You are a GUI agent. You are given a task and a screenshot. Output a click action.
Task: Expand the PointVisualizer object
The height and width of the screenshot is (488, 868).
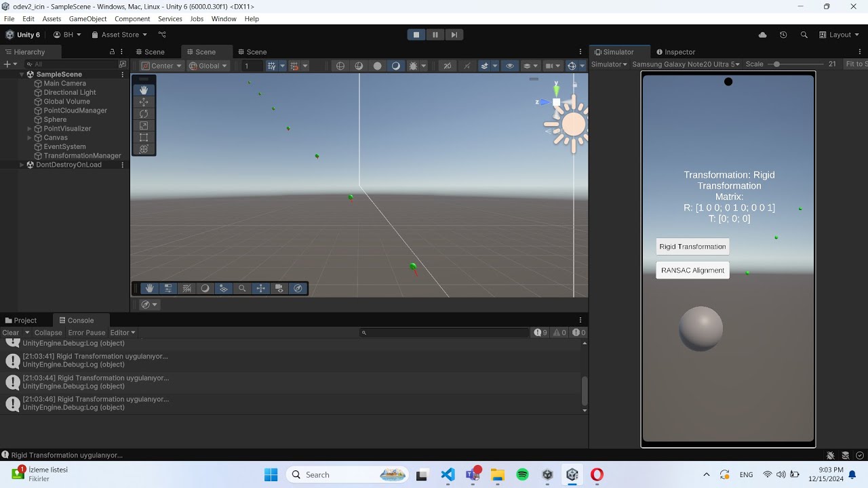click(29, 129)
